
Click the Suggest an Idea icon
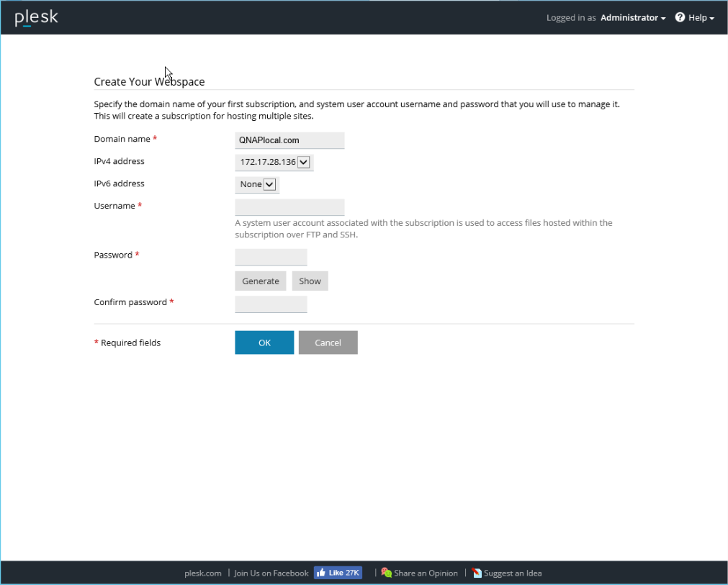coord(477,573)
